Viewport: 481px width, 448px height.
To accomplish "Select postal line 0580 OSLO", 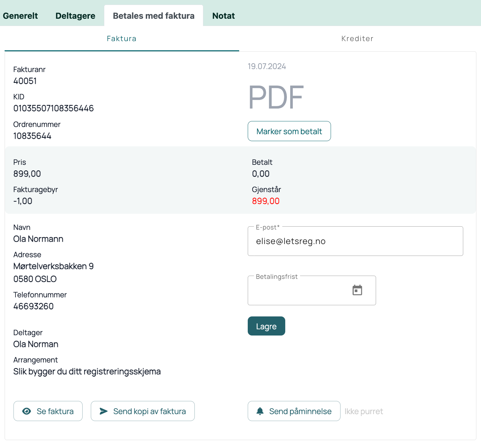I will coord(35,279).
